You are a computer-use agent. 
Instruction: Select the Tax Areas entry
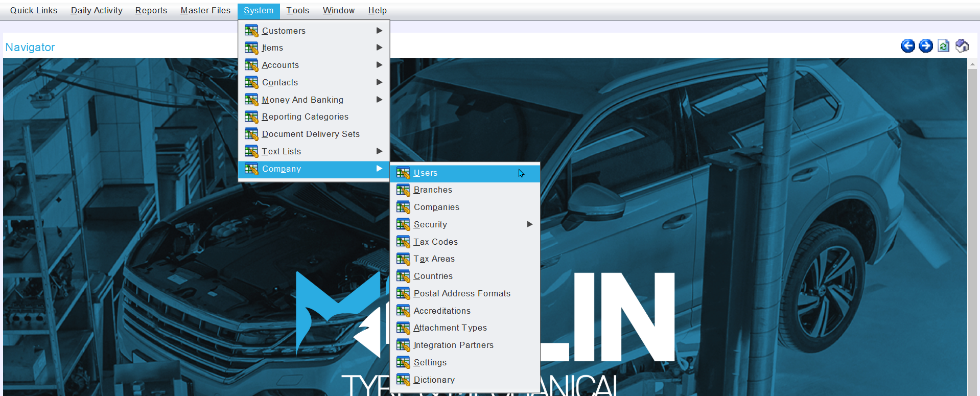coord(465,259)
